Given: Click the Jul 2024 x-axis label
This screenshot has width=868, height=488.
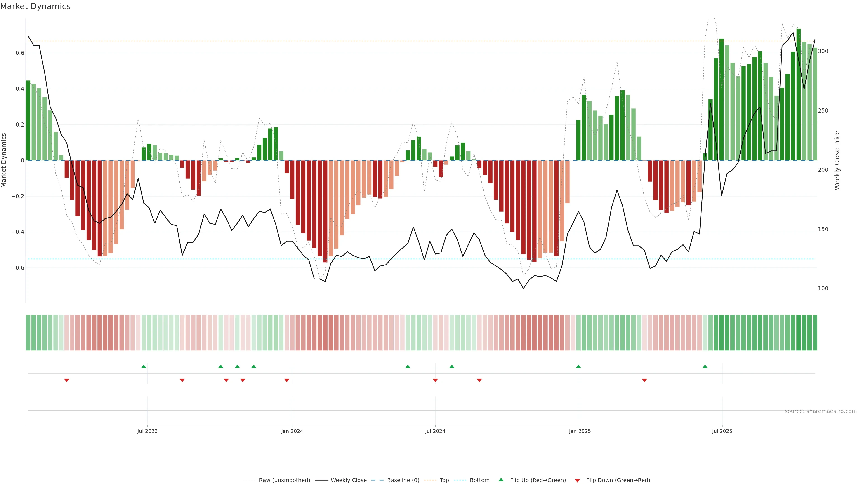Looking at the screenshot, I should click(435, 431).
